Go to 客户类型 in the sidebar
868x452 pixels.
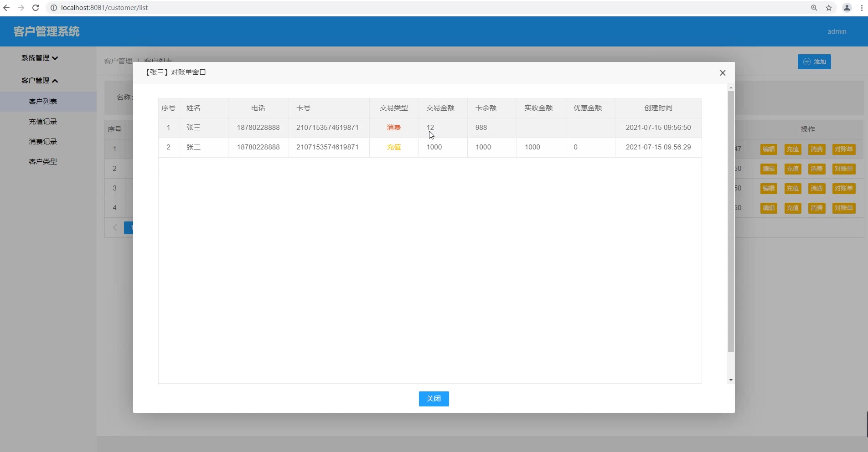tap(43, 162)
